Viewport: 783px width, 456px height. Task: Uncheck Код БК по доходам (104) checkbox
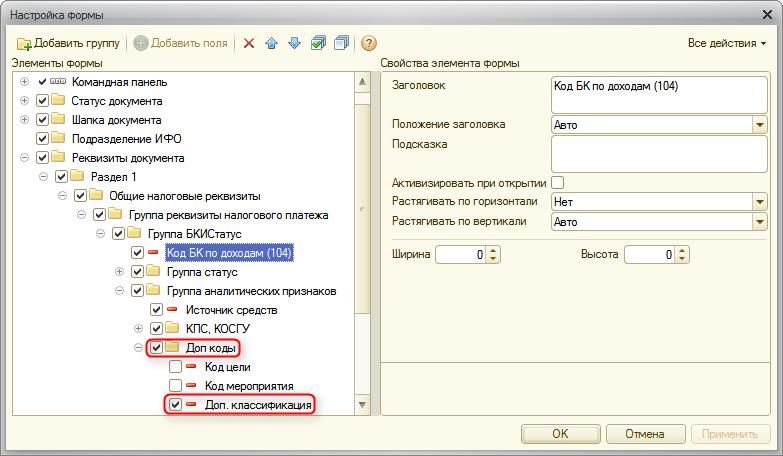tap(137, 253)
